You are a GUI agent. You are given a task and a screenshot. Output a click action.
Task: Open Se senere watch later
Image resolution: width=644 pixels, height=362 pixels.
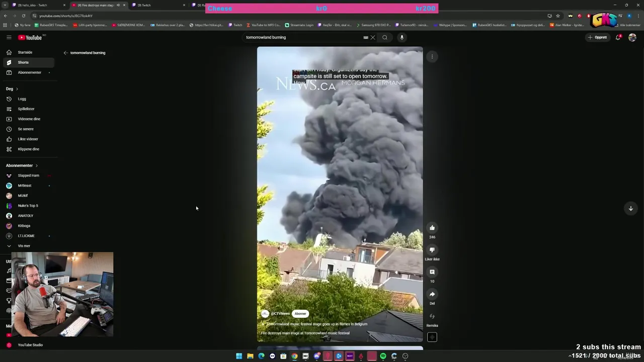(28, 129)
